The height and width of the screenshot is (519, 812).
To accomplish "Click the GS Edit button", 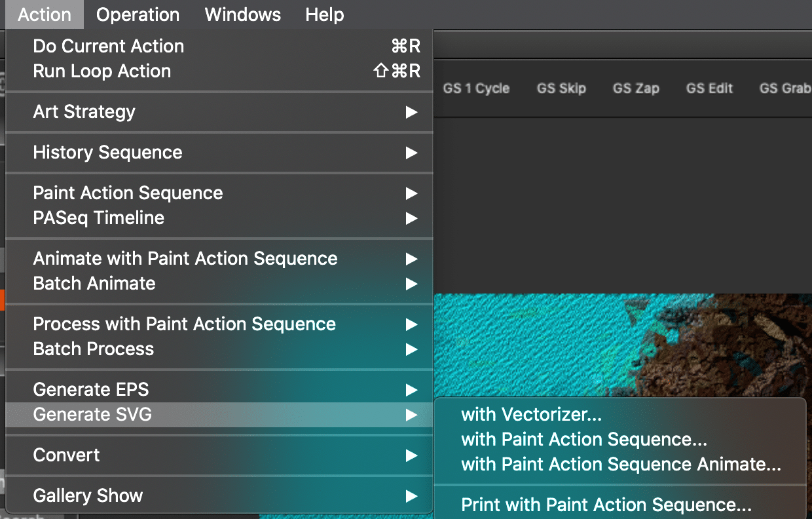I will coord(709,88).
